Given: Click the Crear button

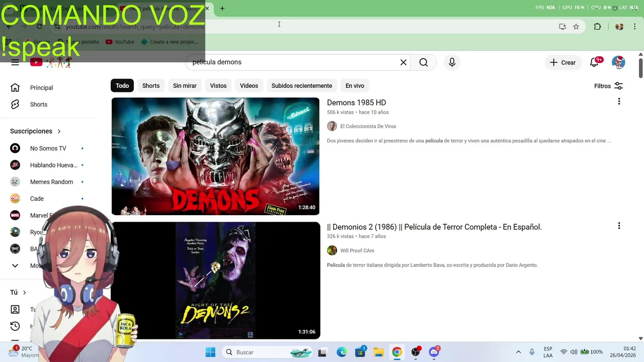Looking at the screenshot, I should point(562,62).
